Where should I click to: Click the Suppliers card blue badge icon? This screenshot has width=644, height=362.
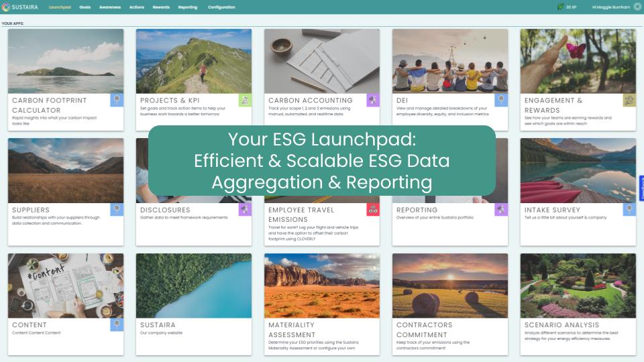(x=117, y=210)
